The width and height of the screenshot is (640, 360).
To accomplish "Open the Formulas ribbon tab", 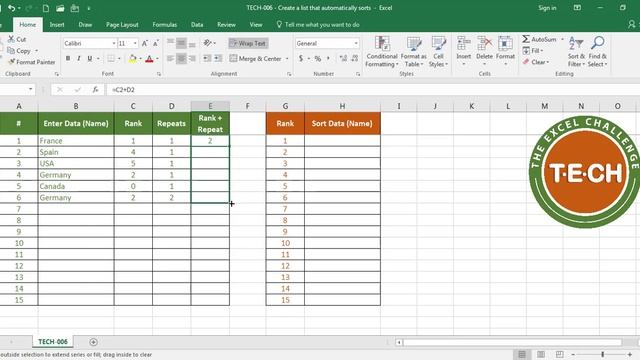I will (164, 24).
